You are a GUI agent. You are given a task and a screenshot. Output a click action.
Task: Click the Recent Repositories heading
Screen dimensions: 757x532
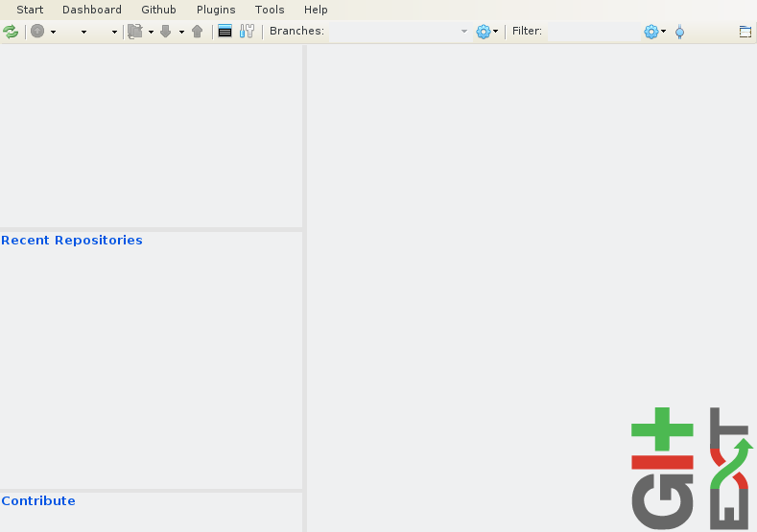tap(72, 241)
